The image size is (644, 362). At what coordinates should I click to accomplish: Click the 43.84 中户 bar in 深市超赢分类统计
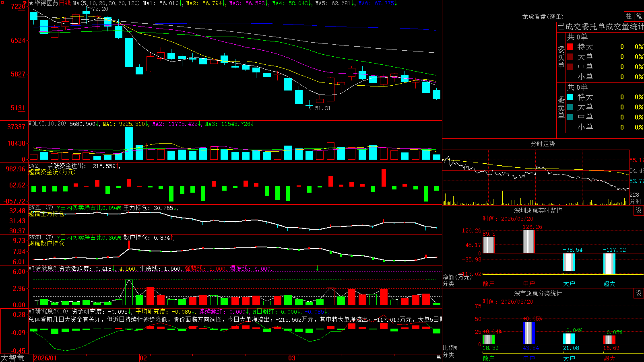click(x=529, y=333)
